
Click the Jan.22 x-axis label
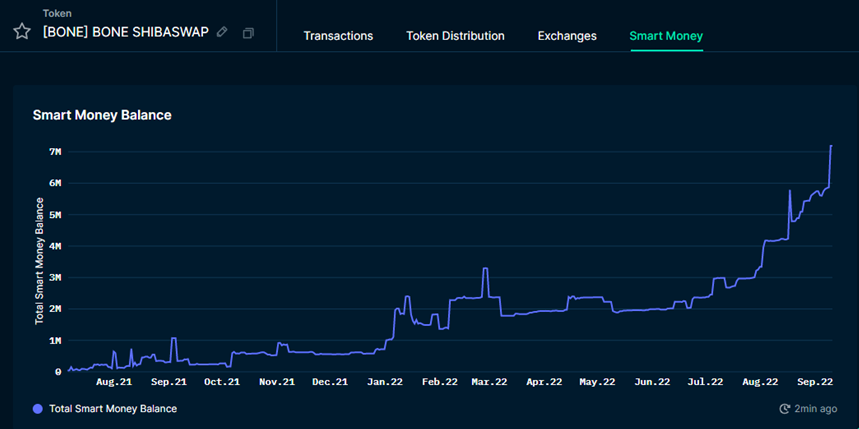(385, 381)
